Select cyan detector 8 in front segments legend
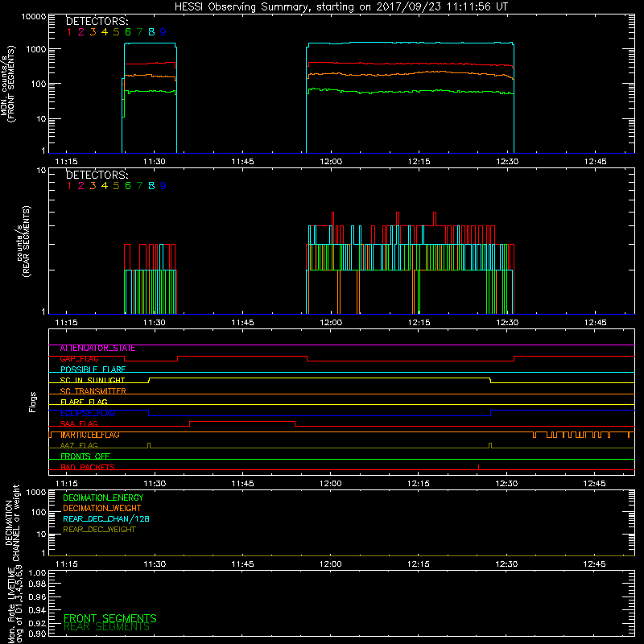Screen dimensions: 644x644 (x=151, y=32)
